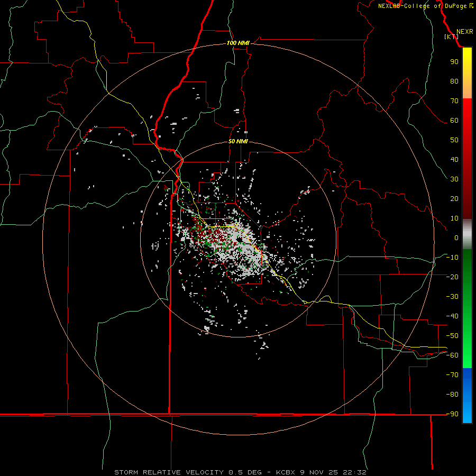Click the -50 scale label

pyautogui.click(x=452, y=335)
